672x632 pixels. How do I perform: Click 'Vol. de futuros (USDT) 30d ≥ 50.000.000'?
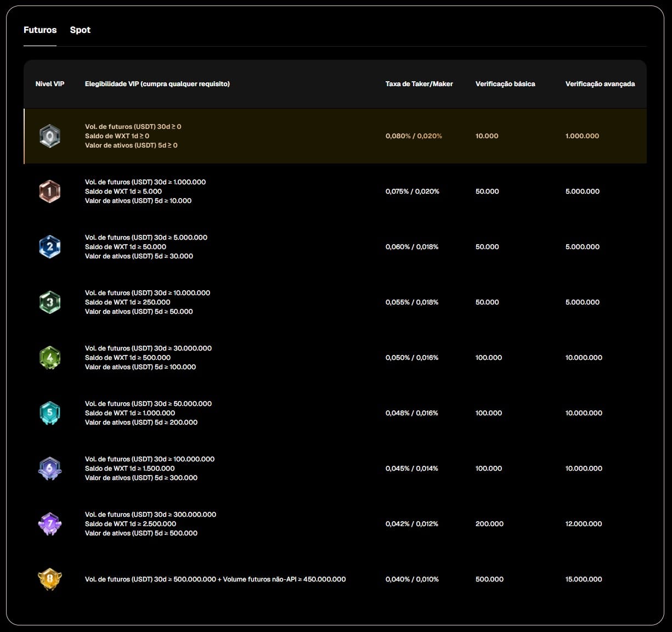(149, 404)
